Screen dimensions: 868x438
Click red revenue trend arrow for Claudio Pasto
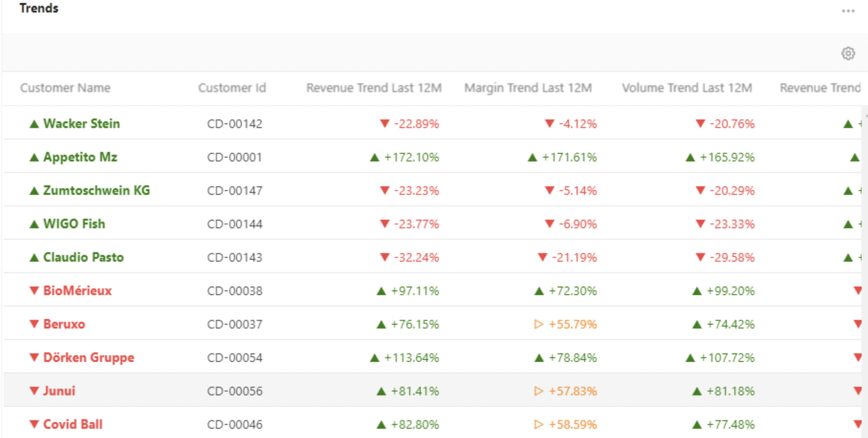[x=385, y=257]
